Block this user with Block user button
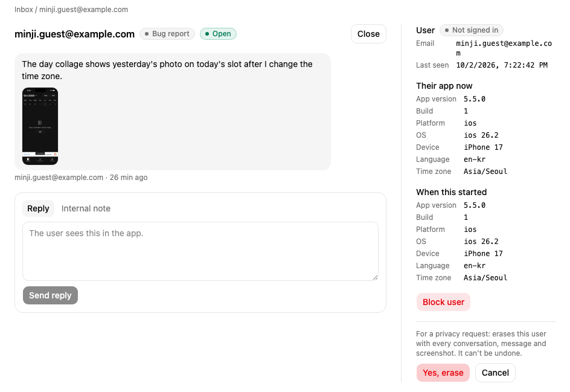The width and height of the screenshot is (570, 392). pos(443,302)
